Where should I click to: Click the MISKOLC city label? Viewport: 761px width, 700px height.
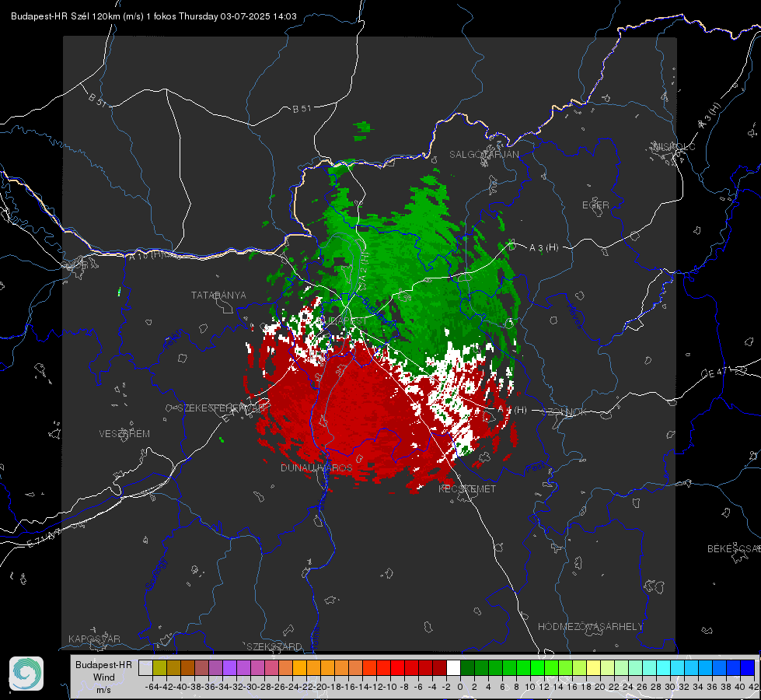(674, 146)
